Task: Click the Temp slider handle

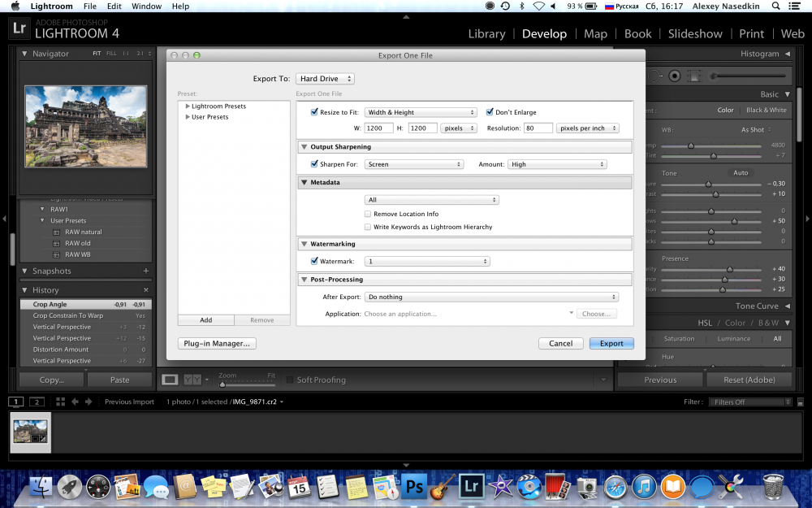Action: pos(691,145)
